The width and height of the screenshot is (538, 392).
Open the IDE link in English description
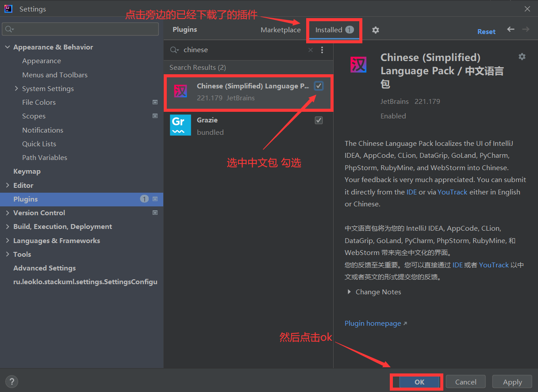click(411, 192)
